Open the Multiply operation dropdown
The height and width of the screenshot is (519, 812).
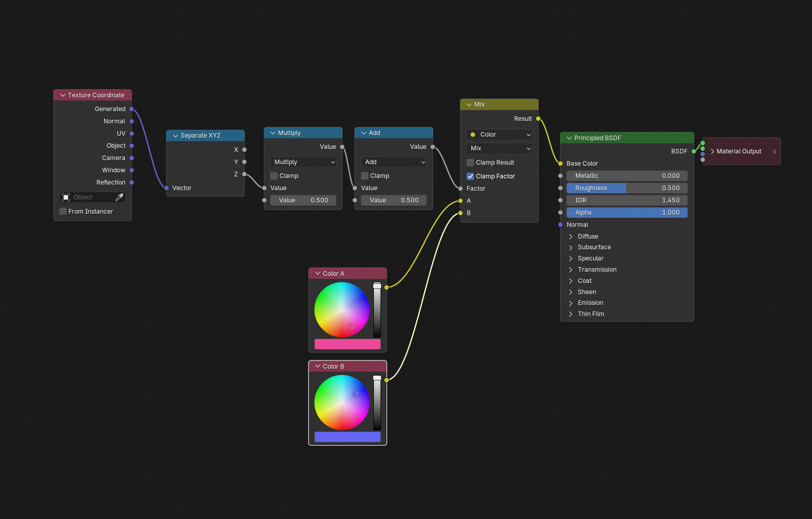303,162
